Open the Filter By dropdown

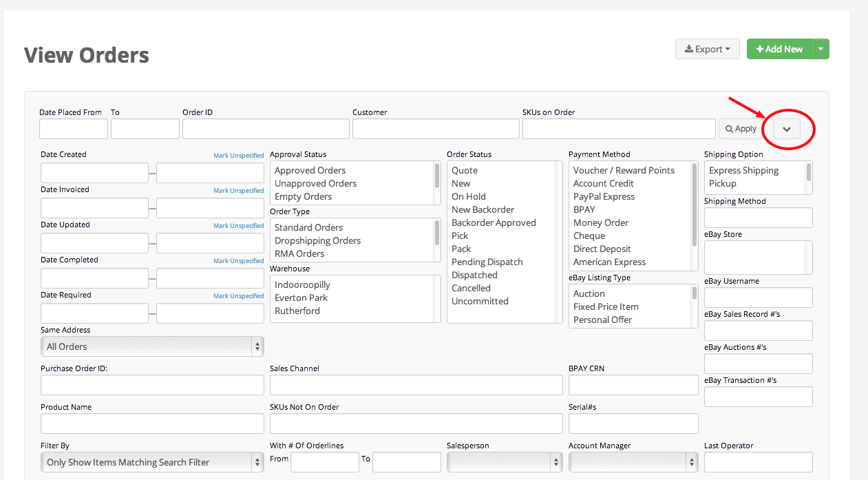(152, 462)
